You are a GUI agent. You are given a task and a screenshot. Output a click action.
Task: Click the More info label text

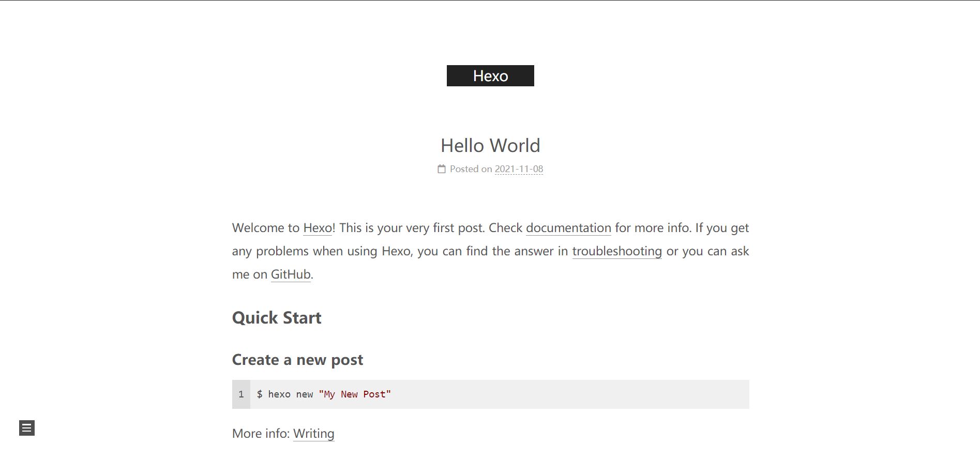(261, 434)
